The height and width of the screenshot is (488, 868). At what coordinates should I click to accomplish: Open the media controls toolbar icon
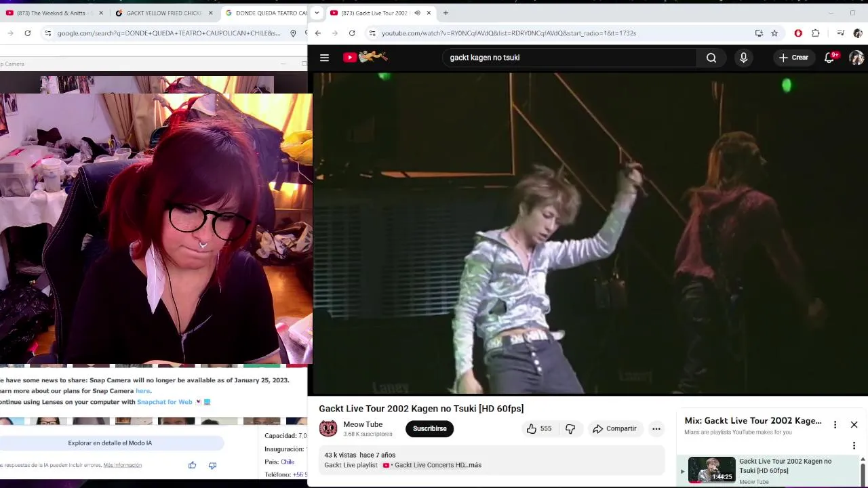click(840, 33)
